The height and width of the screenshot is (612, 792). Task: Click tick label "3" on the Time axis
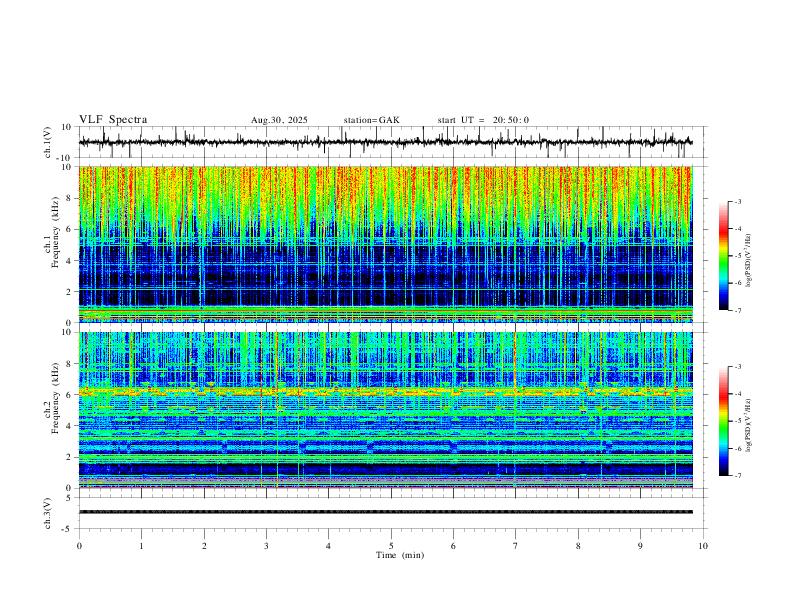coord(266,546)
